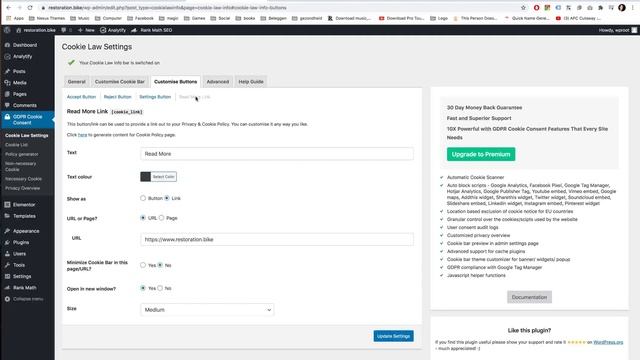Click Upgrade to Premium button
The image size is (640, 360).
pyautogui.click(x=481, y=154)
